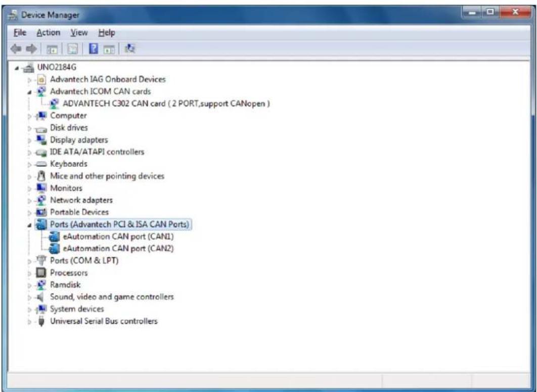Open the Properties toolbar icon
This screenshot has width=537, height=392.
(72, 49)
